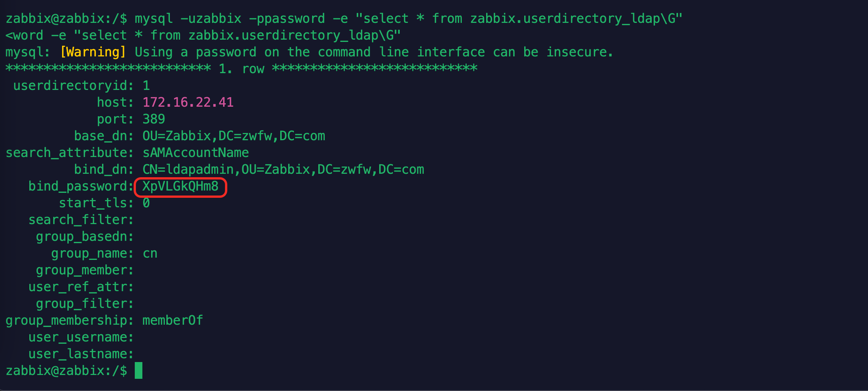The image size is (868, 391).
Task: Click the <word continuation line start
Action: 24,35
